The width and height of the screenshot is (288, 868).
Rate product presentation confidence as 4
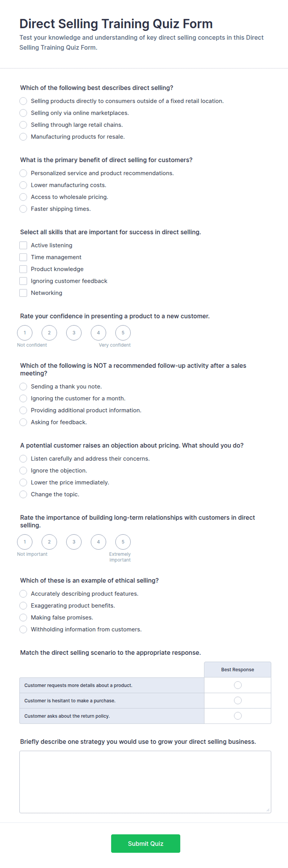point(98,333)
